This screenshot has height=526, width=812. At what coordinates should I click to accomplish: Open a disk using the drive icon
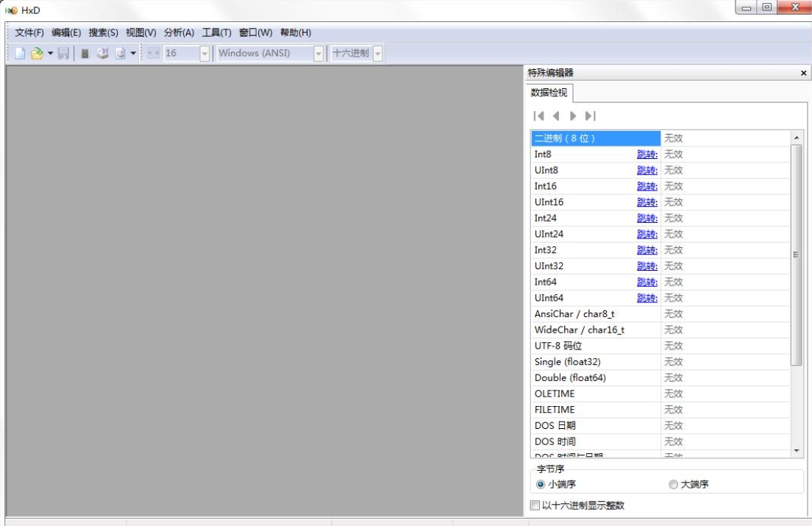coord(102,53)
